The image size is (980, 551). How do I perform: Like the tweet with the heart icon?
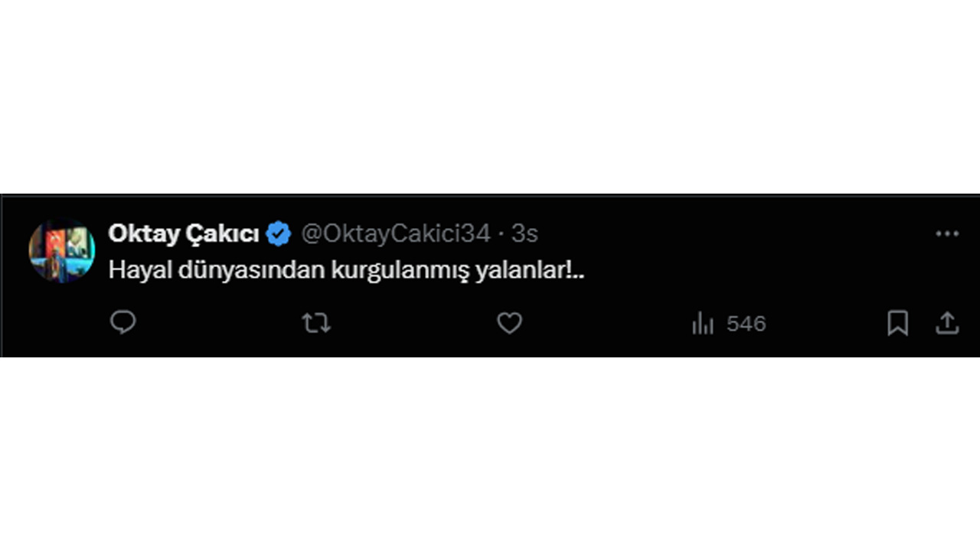tap(509, 324)
